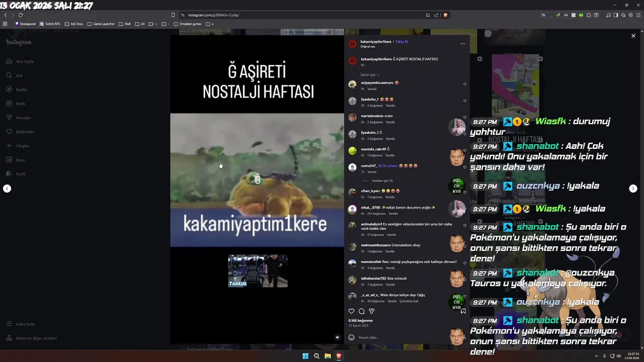
Task: Open the browser hamburger main menu
Action: point(638,15)
